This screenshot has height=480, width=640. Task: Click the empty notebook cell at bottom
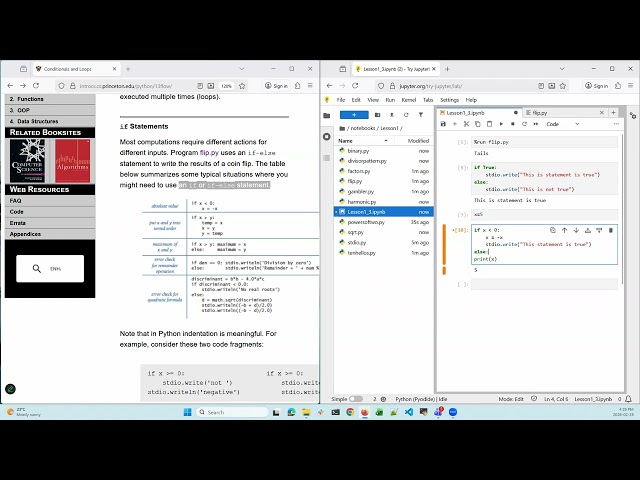pos(544,284)
